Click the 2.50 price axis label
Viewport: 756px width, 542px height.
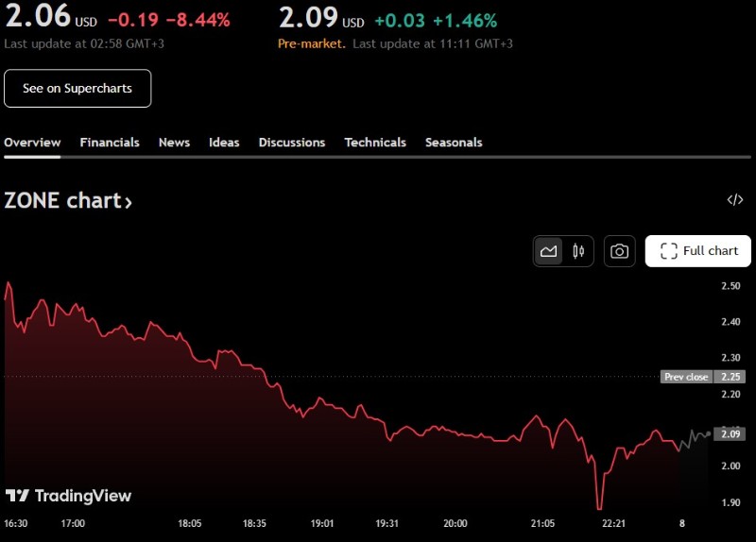coord(730,286)
